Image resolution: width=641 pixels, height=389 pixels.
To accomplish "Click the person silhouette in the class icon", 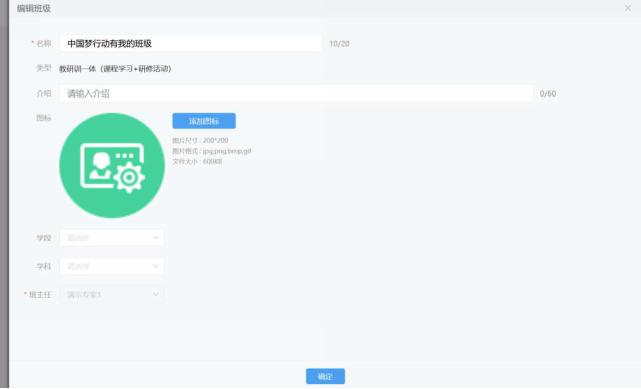I will (101, 165).
